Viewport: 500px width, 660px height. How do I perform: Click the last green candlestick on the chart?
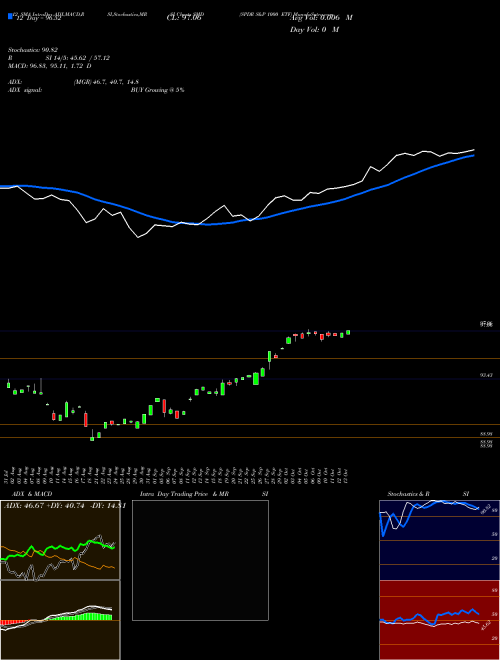[348, 333]
